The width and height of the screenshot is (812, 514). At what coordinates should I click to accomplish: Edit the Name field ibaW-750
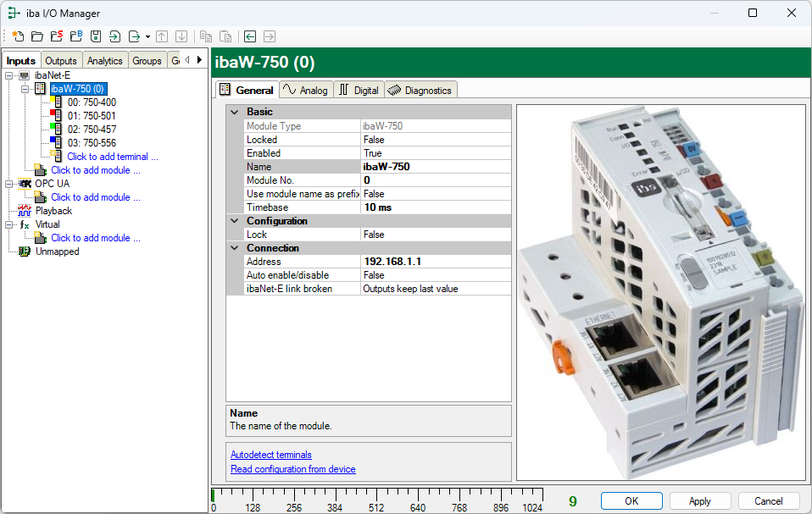436,167
